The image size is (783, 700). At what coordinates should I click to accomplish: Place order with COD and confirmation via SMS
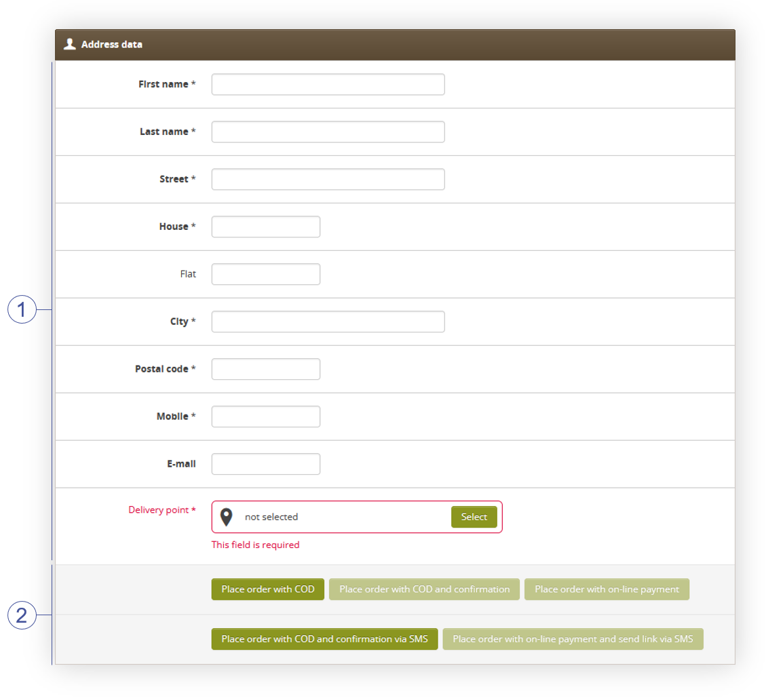pyautogui.click(x=324, y=639)
